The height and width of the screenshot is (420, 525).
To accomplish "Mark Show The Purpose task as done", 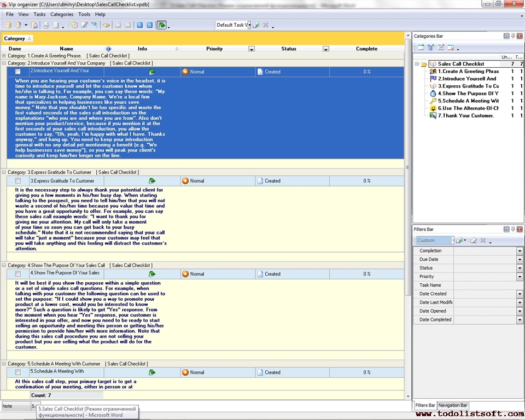I will pyautogui.click(x=18, y=274).
